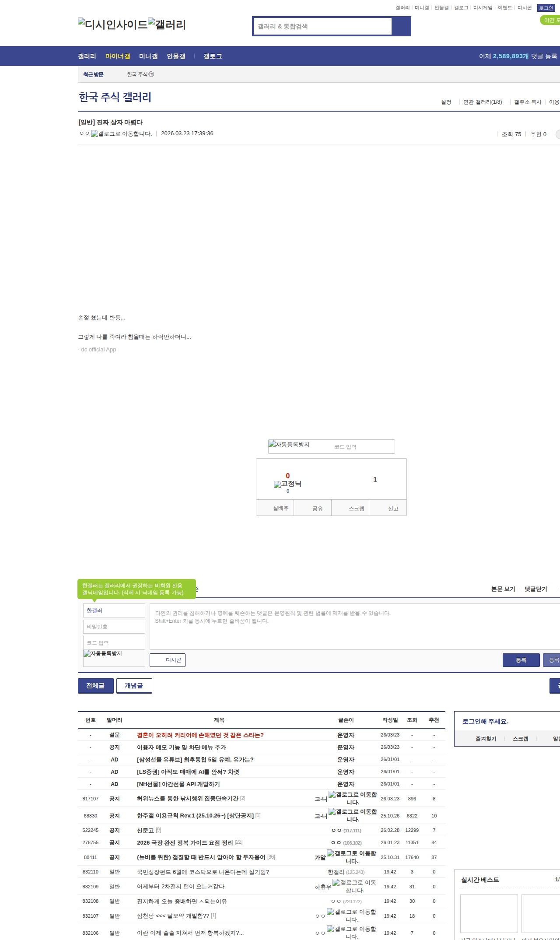Focus 코드 입력 field above vote box

point(363,447)
